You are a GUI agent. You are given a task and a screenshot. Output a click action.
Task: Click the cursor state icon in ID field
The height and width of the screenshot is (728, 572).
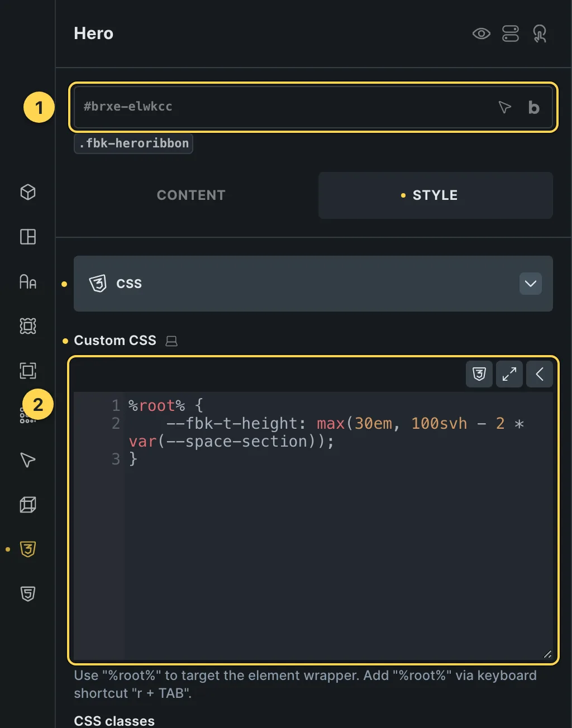click(x=504, y=107)
